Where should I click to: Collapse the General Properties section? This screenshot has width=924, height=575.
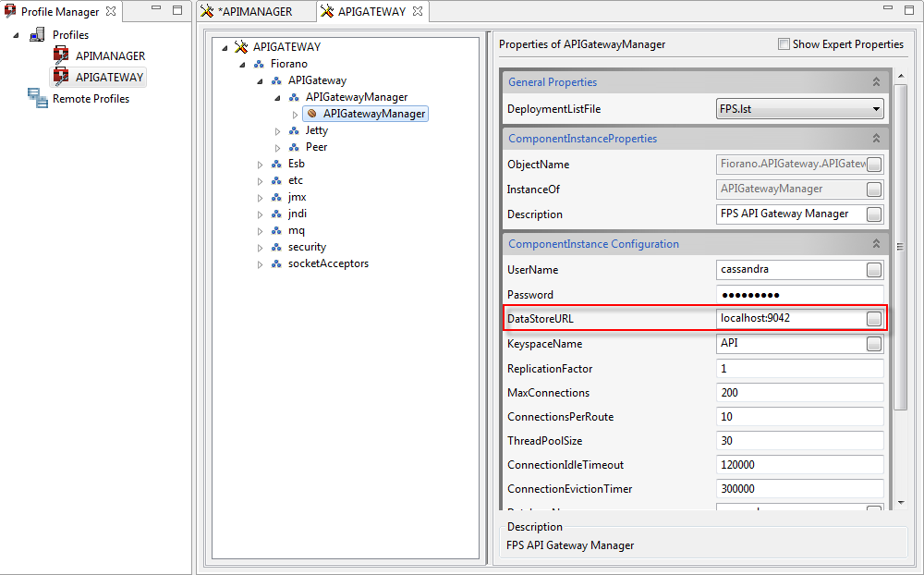[875, 82]
